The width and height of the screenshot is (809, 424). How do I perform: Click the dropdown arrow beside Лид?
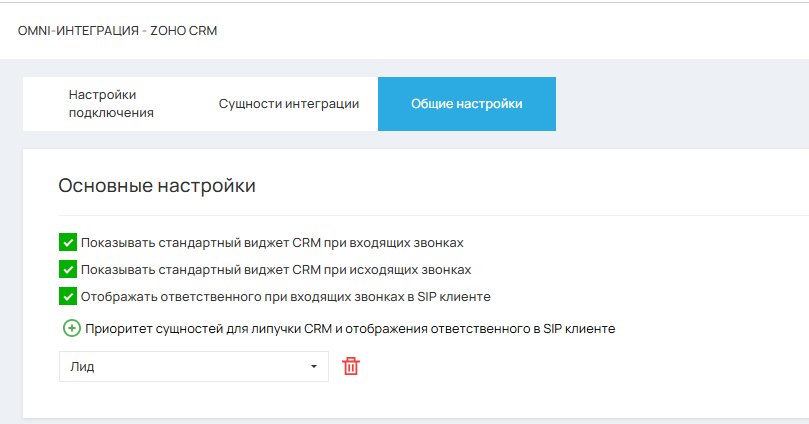click(x=314, y=367)
